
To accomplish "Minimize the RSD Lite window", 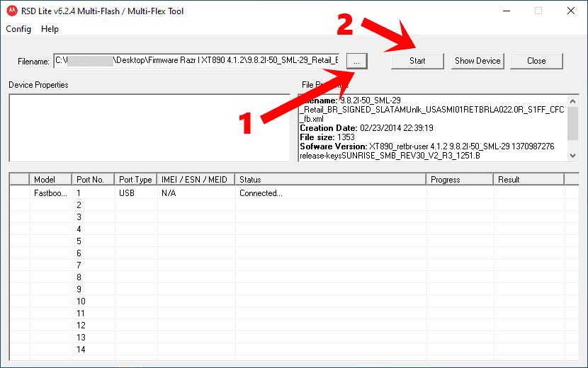I will [x=507, y=11].
